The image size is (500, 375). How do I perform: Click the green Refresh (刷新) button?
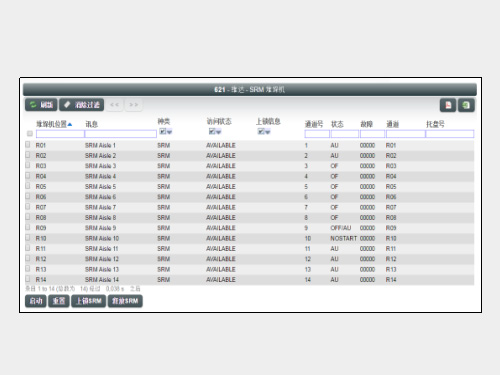tap(41, 105)
